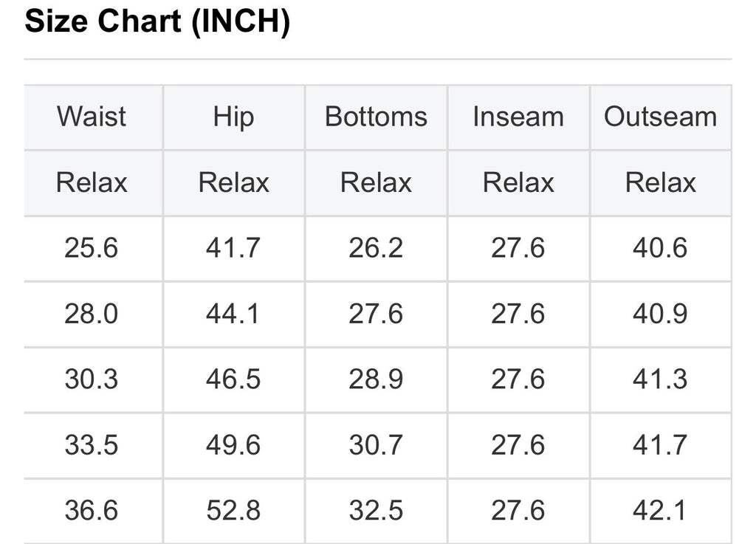Select the 33.5 waist measurement

pos(92,445)
